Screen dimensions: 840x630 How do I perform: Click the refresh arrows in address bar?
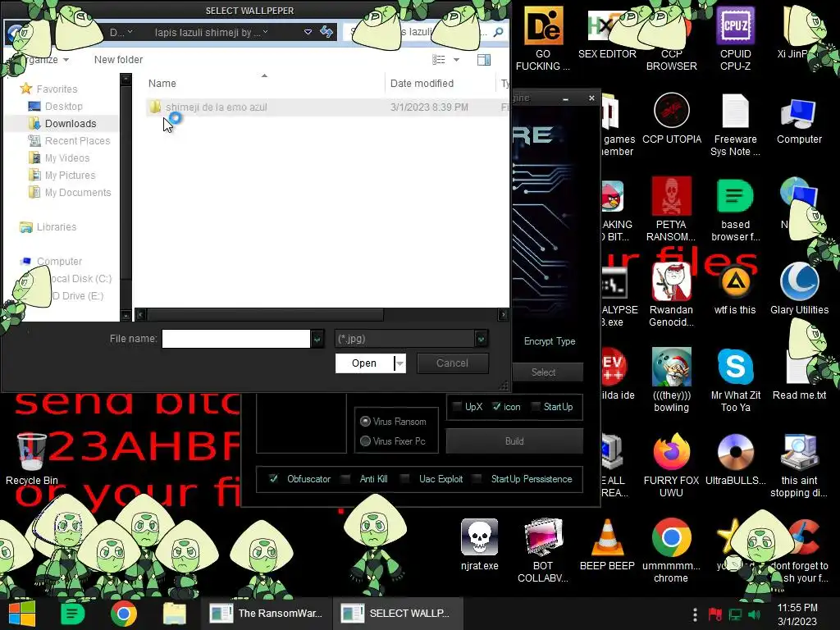click(326, 32)
